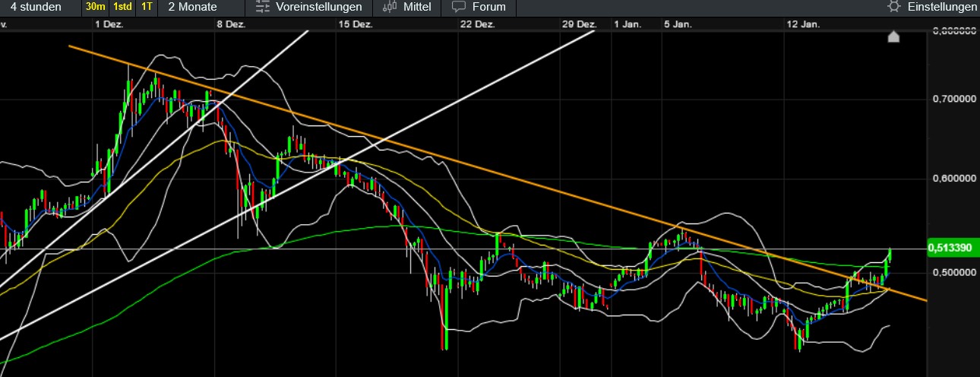Open the Forum link
980x377 pixels.
(488, 7)
